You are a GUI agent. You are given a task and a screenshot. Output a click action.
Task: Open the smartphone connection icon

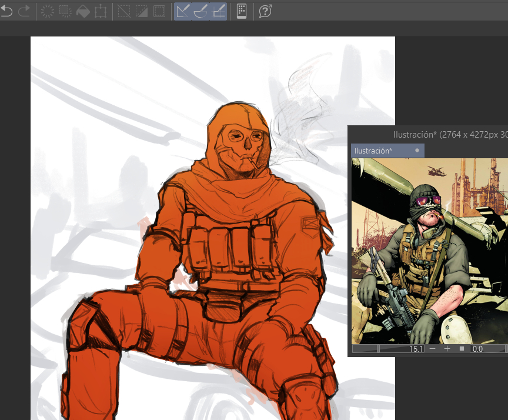241,11
